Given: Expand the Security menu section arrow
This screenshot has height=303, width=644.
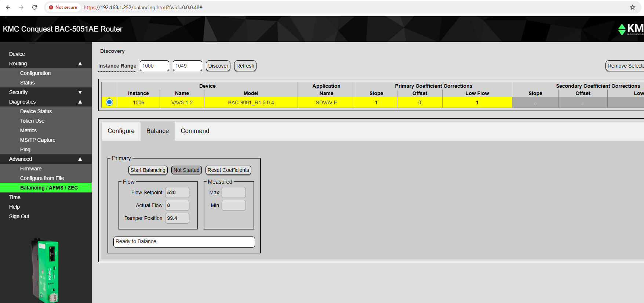Looking at the screenshot, I should (x=80, y=92).
